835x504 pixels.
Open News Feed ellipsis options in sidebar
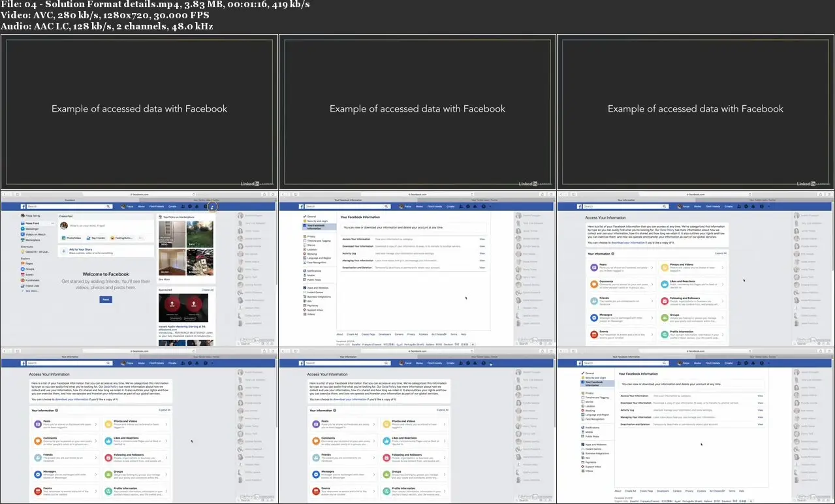[52, 223]
